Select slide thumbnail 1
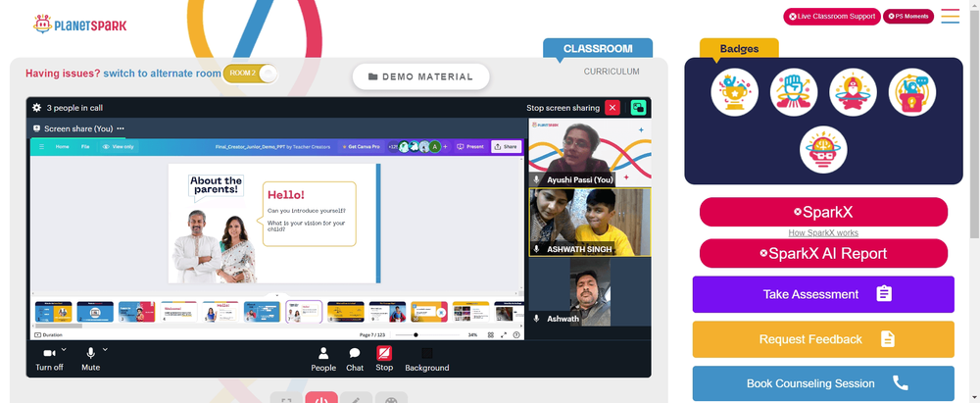This screenshot has height=403, width=980. pos(53,312)
